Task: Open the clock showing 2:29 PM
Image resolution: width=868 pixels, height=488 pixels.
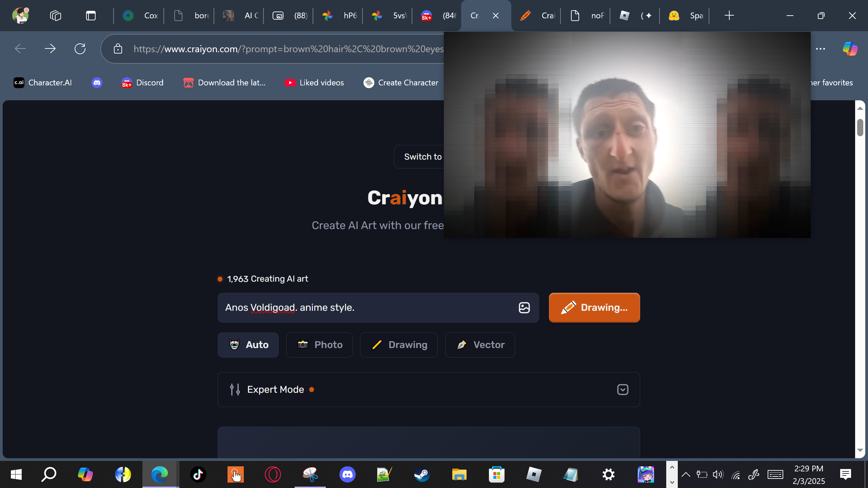Action: (809, 474)
